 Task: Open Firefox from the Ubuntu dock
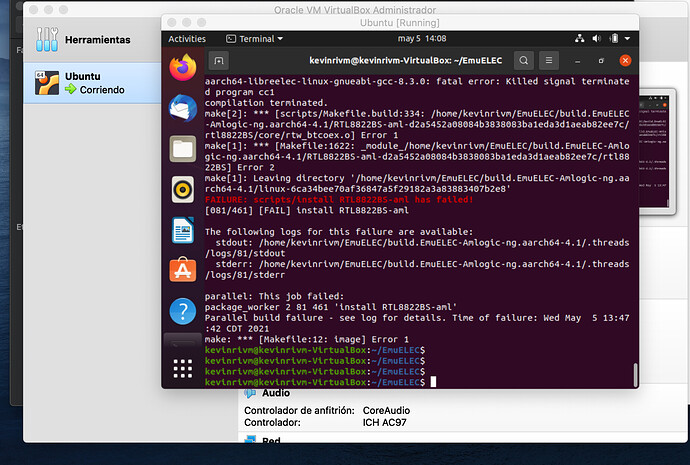(183, 68)
